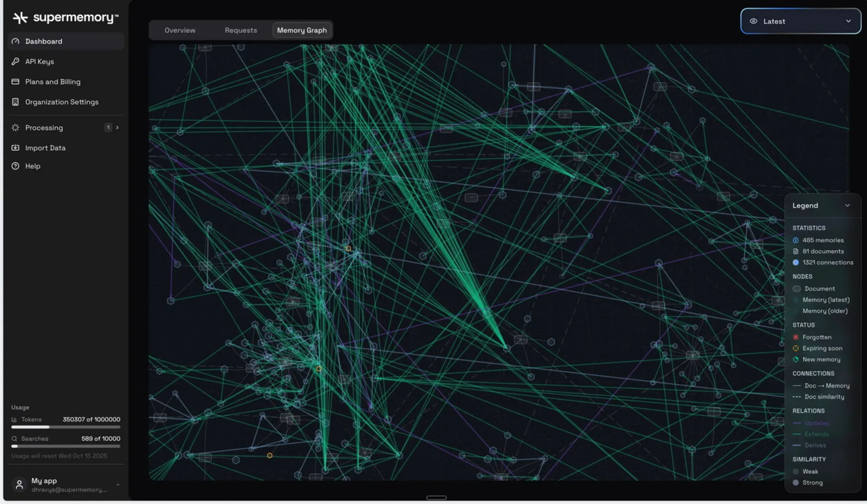Toggle the Extends relation in legend
Viewport: 867px width, 504px height.
point(816,434)
